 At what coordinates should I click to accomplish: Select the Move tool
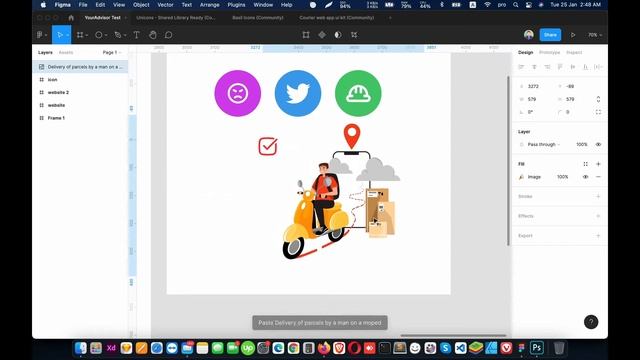point(60,35)
